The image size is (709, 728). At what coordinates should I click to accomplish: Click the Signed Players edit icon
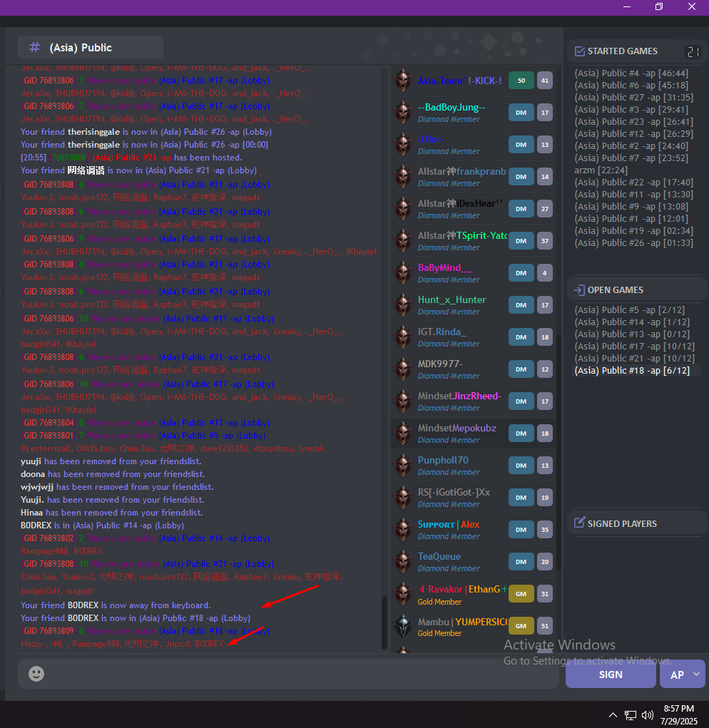point(579,523)
